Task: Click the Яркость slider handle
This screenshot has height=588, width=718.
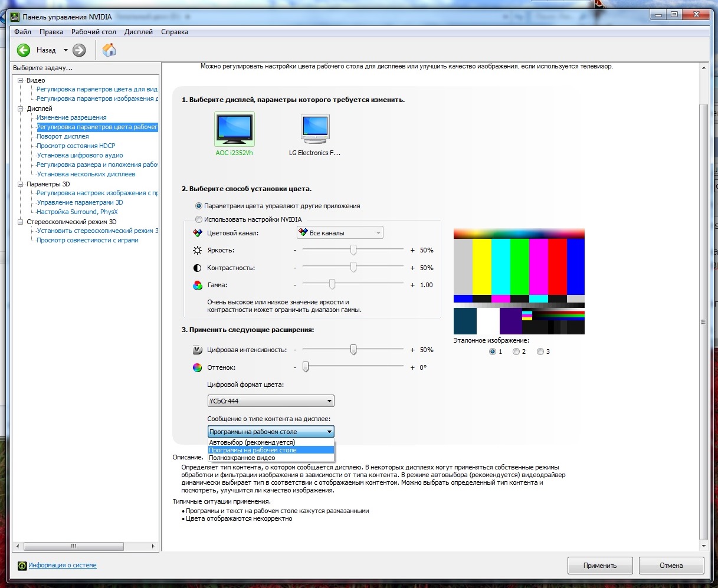Action: [353, 250]
